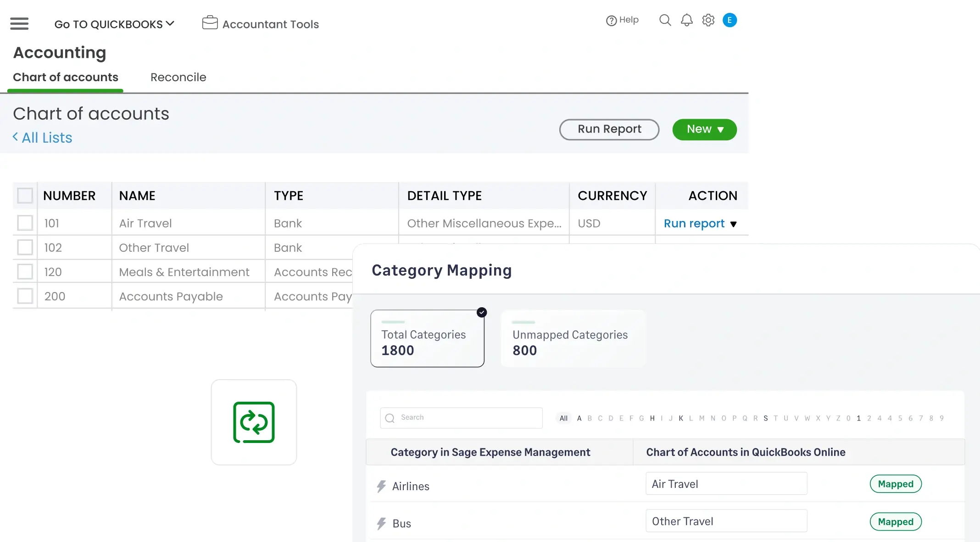Click Other Miscellaneous Expe... detail type cell

point(484,223)
